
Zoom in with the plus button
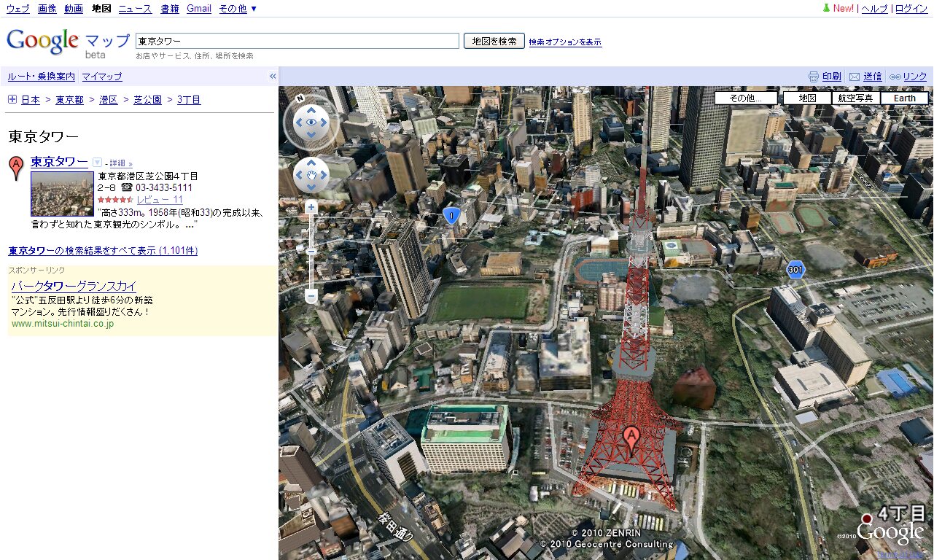[x=311, y=208]
